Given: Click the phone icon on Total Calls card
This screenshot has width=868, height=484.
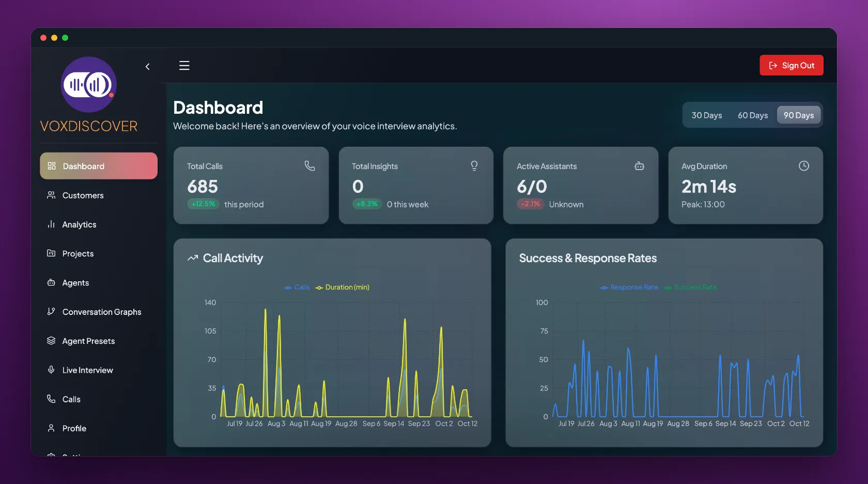Looking at the screenshot, I should point(309,165).
